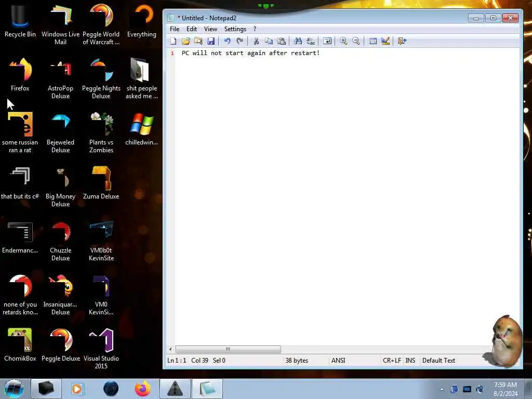
Task: Click the warning triangle taskbar button
Action: tap(175, 389)
